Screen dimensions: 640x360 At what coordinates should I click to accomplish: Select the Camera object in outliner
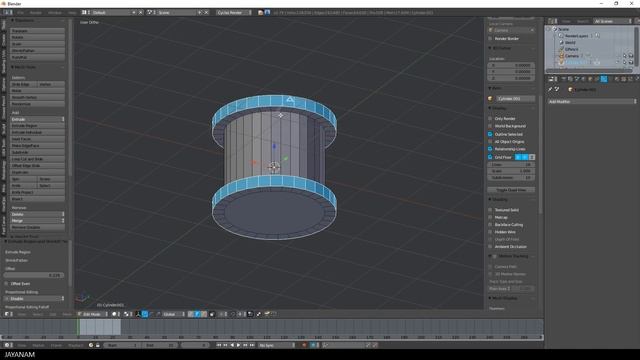tap(572, 56)
